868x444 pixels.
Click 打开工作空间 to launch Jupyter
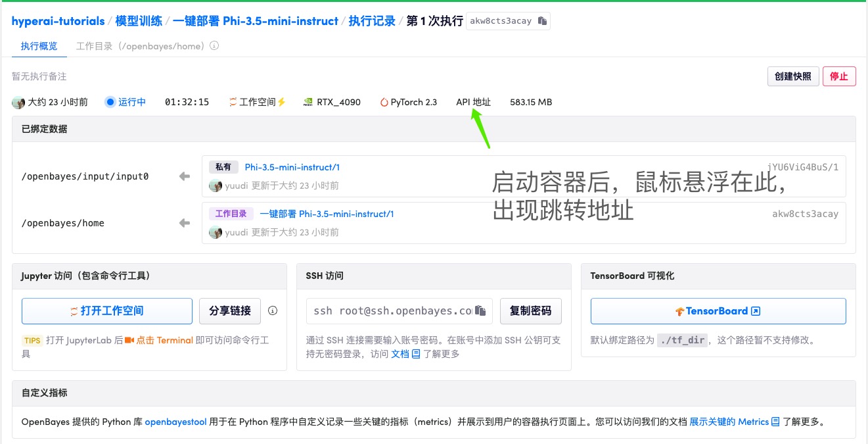[107, 311]
